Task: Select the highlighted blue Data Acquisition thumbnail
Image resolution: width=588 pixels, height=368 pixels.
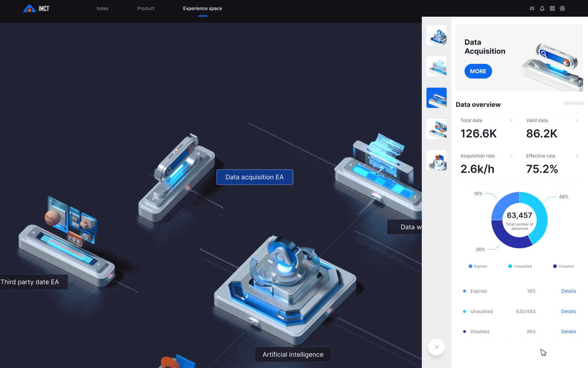Action: pyautogui.click(x=437, y=98)
